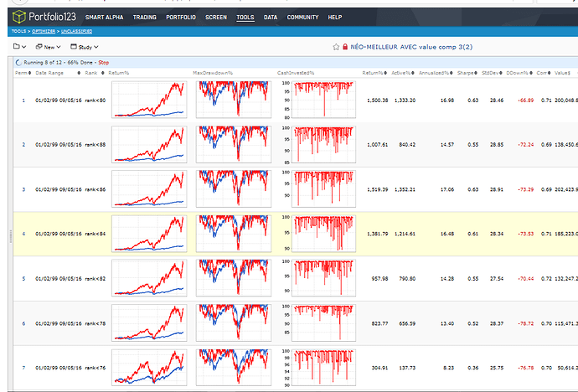Open the TRADING menu

click(x=144, y=18)
